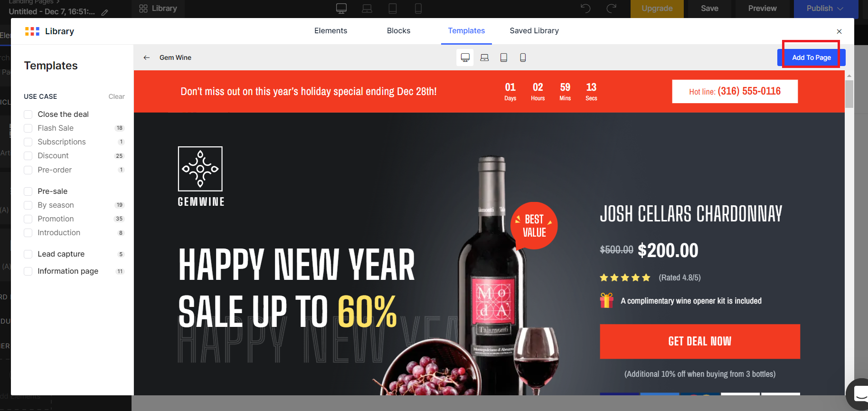Check the Flash Sale use case
The height and width of the screenshot is (411, 868).
point(28,128)
